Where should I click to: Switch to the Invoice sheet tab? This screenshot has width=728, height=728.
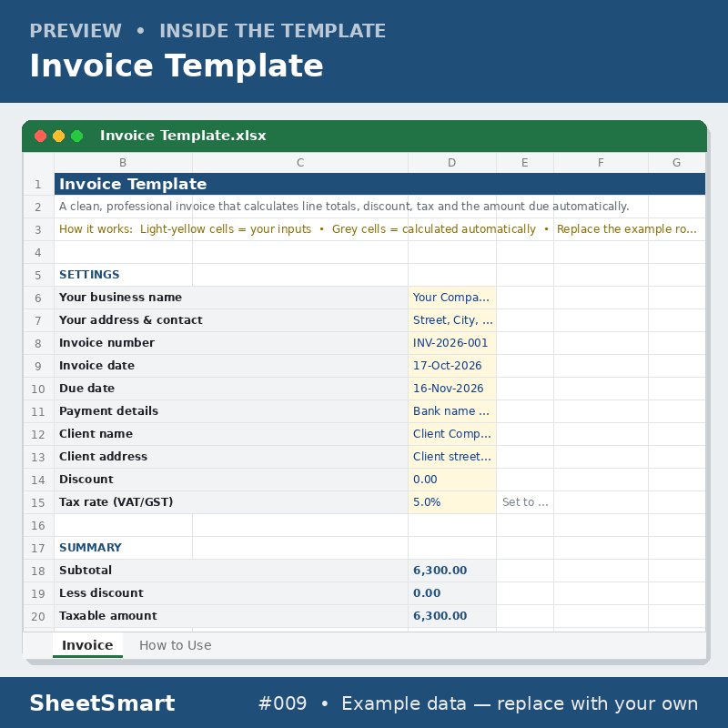point(87,645)
